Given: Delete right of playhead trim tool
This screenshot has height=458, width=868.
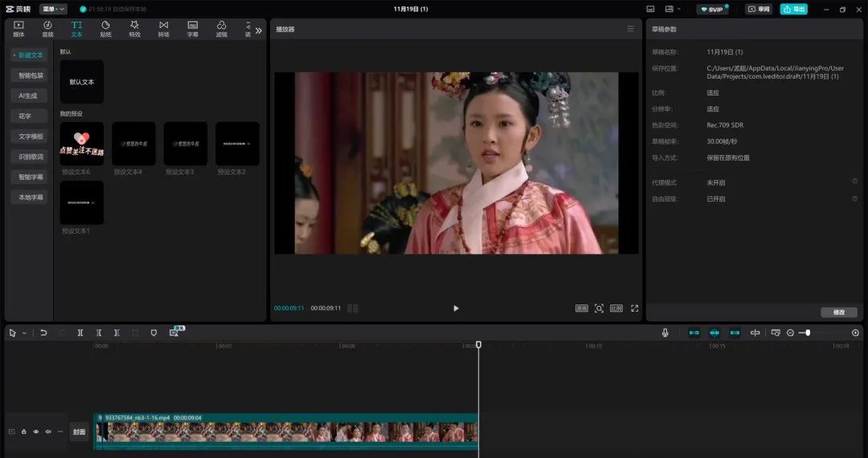Looking at the screenshot, I should 117,333.
